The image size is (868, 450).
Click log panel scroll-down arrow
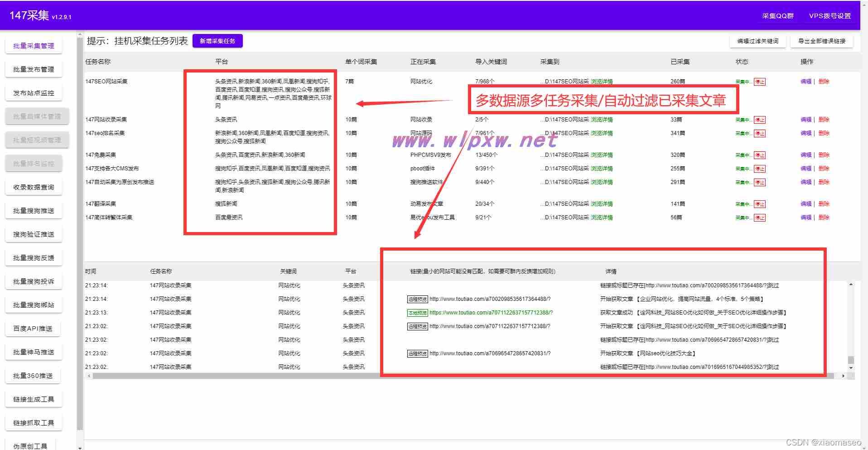click(x=851, y=368)
